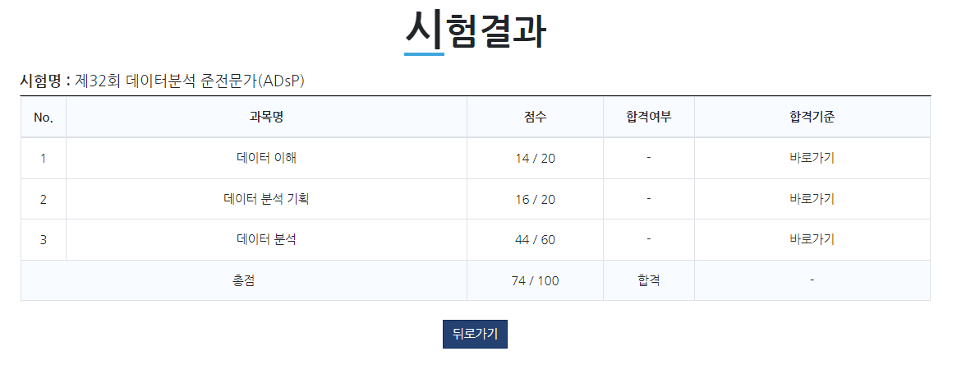Click the 점수 column header
The width and height of the screenshot is (980, 379).
click(x=535, y=117)
